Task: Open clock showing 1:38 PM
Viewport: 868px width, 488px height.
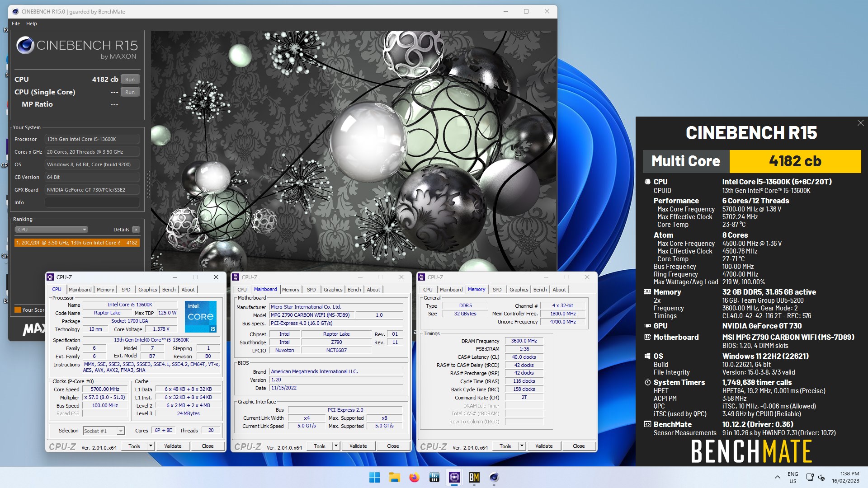Action: [845, 477]
